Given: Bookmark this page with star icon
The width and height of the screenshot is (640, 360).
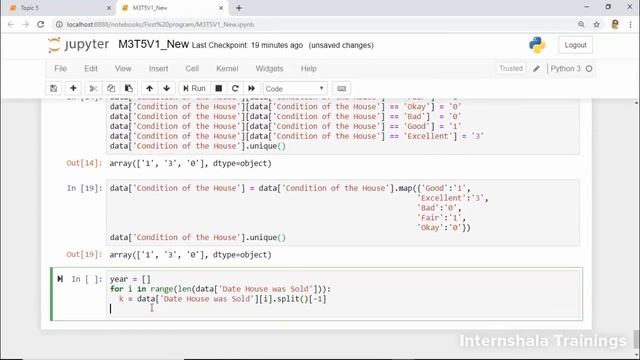Looking at the screenshot, I should click(596, 24).
